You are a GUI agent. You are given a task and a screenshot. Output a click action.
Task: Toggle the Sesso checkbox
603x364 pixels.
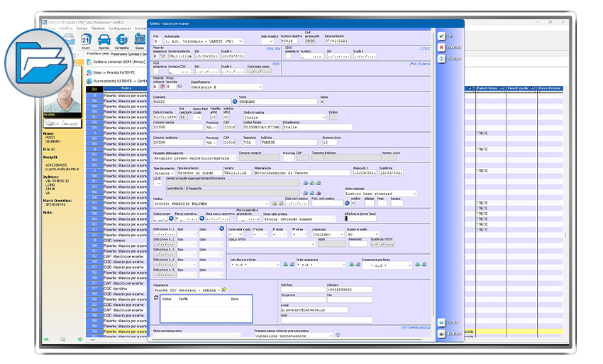[x=323, y=101]
